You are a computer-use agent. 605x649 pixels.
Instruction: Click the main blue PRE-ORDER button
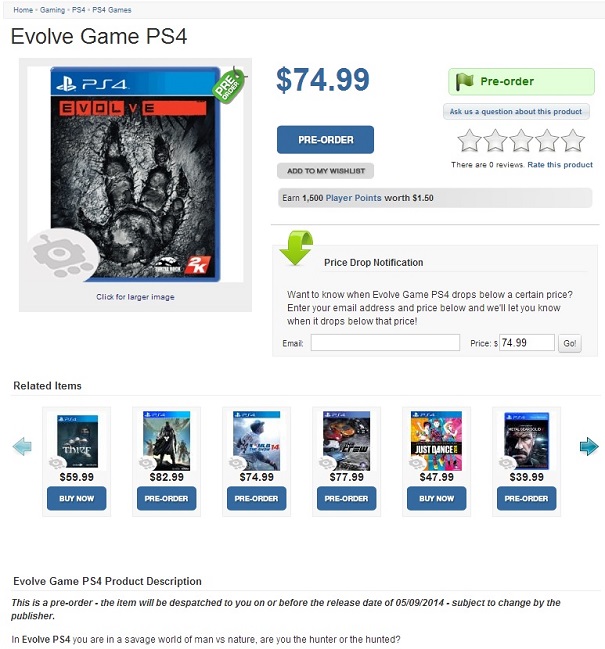point(325,140)
